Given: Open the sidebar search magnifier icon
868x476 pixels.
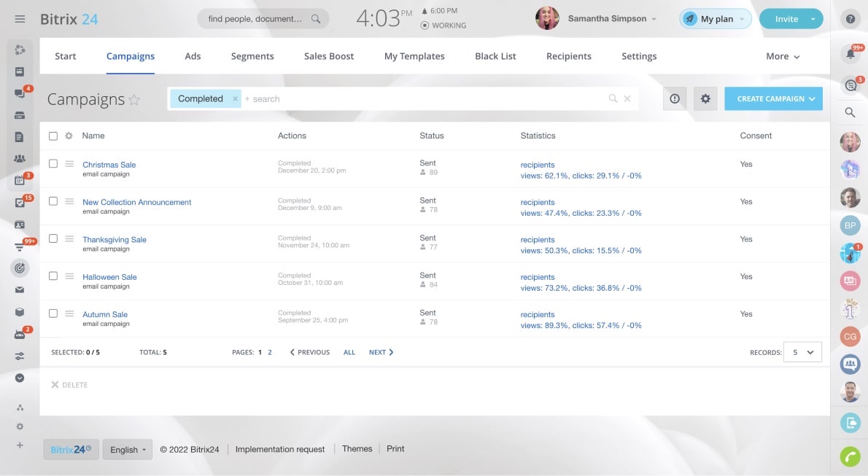Looking at the screenshot, I should coord(850,112).
